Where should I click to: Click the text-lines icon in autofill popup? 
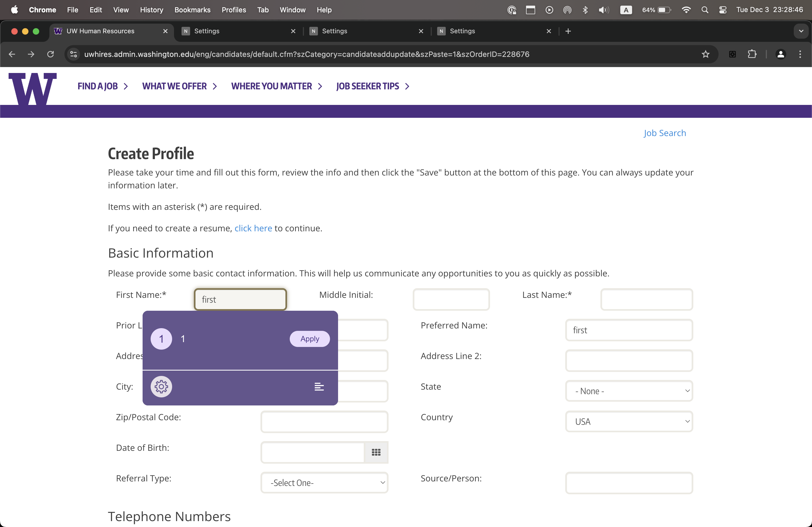(x=319, y=387)
